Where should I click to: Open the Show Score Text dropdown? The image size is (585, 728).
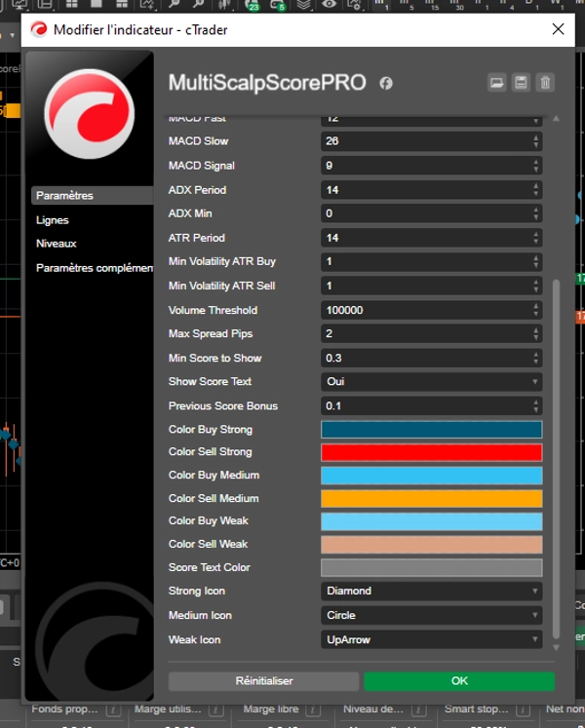point(431,382)
